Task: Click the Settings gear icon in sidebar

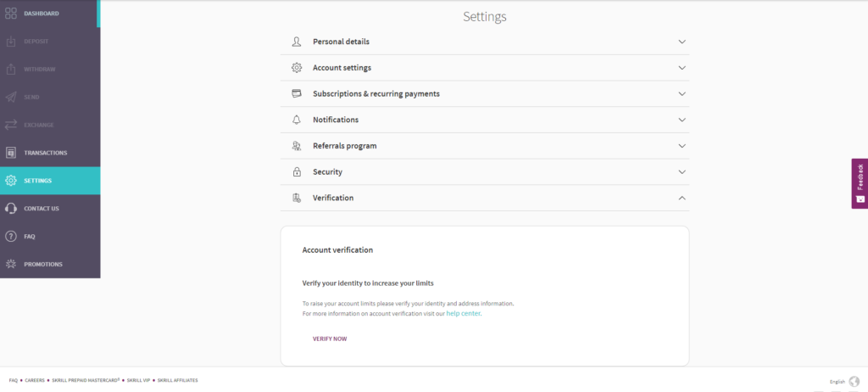Action: tap(11, 181)
